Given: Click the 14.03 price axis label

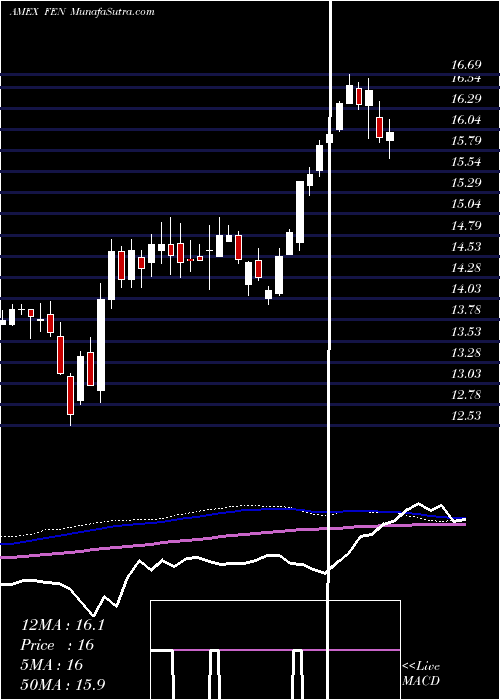Looking at the screenshot, I should (466, 289).
